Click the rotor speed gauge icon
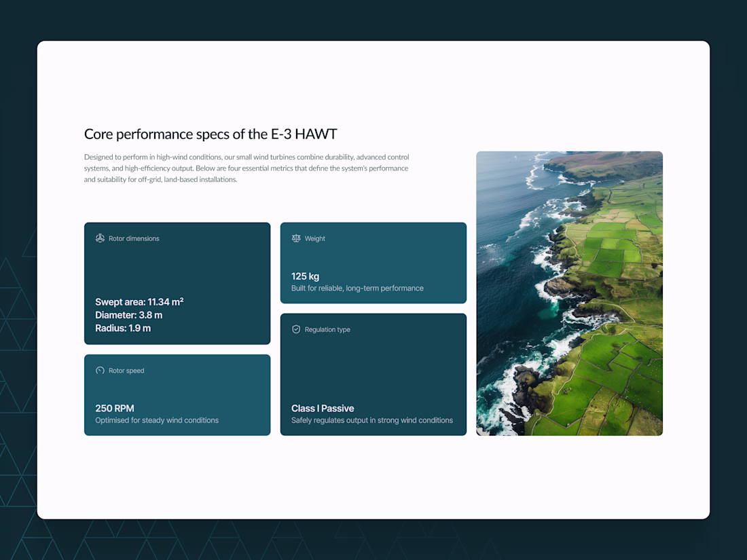Image resolution: width=747 pixels, height=560 pixels. coord(100,371)
